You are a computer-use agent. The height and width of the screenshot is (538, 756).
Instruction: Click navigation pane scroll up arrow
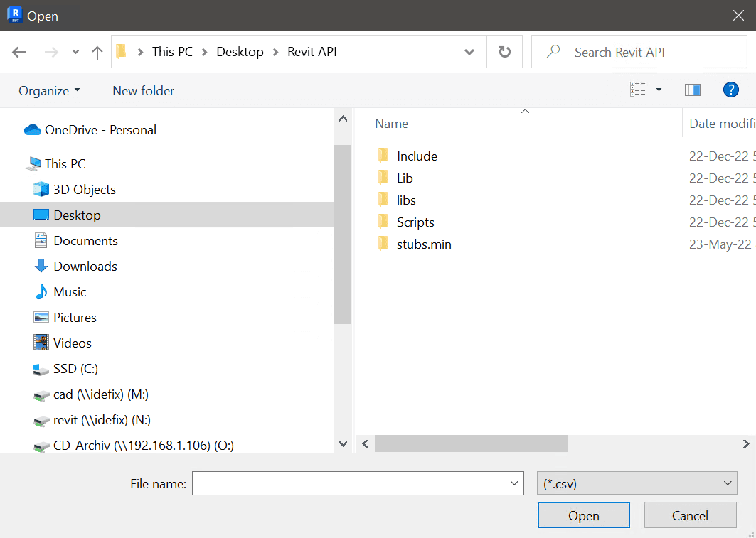[343, 118]
